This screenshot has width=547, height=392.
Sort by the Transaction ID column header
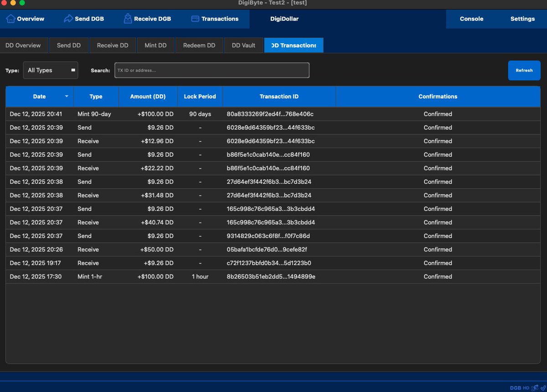(x=279, y=97)
